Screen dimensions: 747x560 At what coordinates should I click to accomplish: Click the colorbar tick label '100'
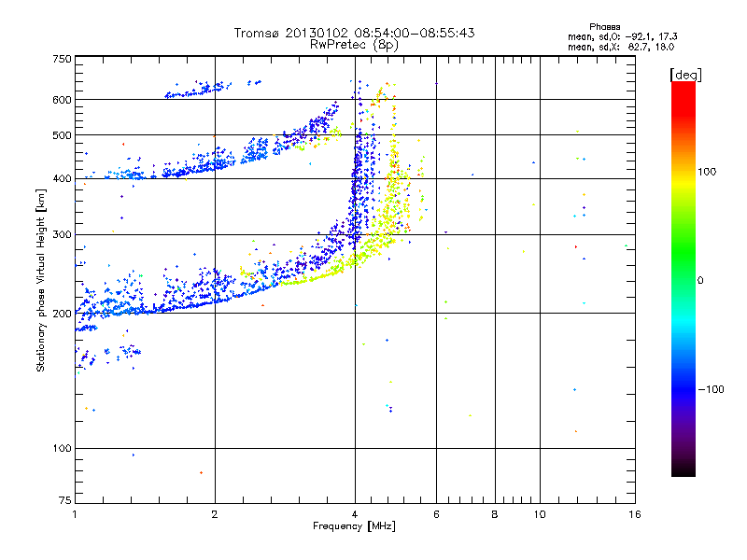click(707, 172)
